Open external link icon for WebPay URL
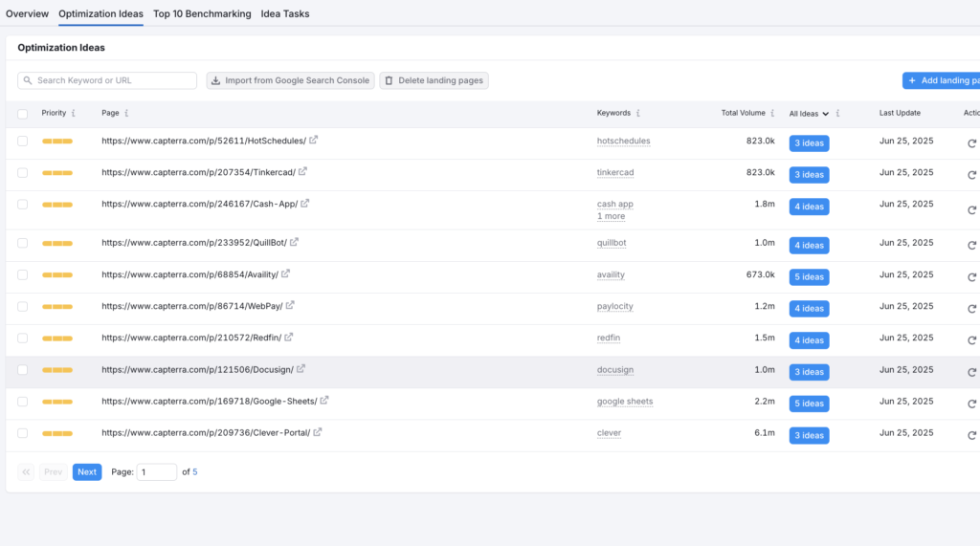 tap(290, 305)
